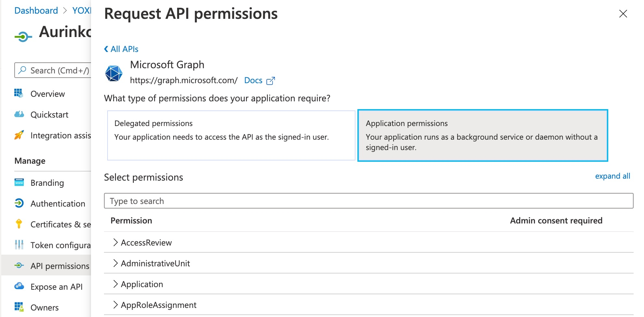644x317 pixels.
Task: Open the Branding menu item
Action: 47,183
